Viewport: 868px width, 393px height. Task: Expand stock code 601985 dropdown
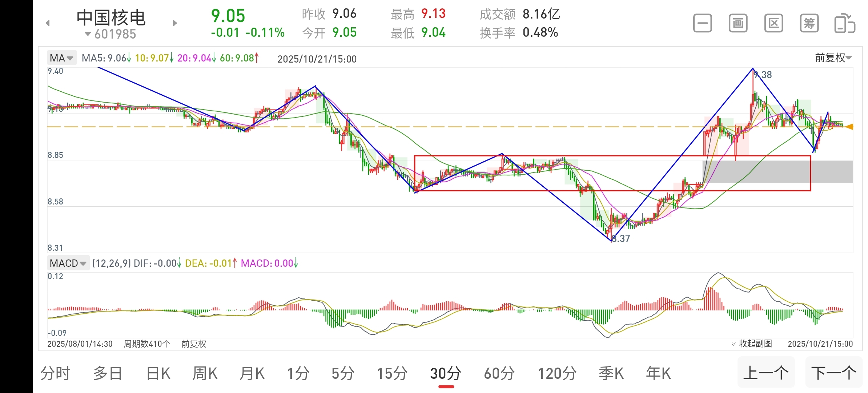tap(110, 34)
